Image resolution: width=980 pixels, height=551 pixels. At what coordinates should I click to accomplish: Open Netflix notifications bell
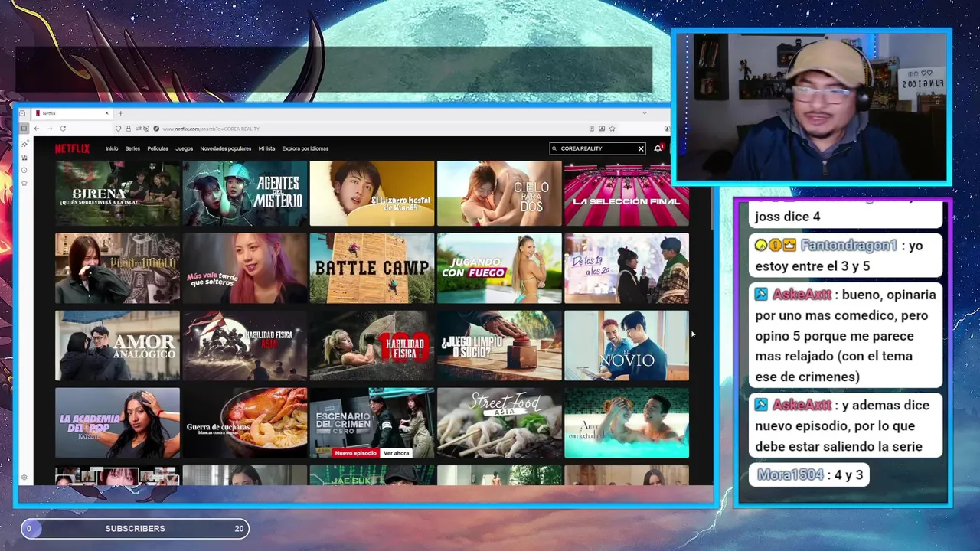[x=658, y=148]
